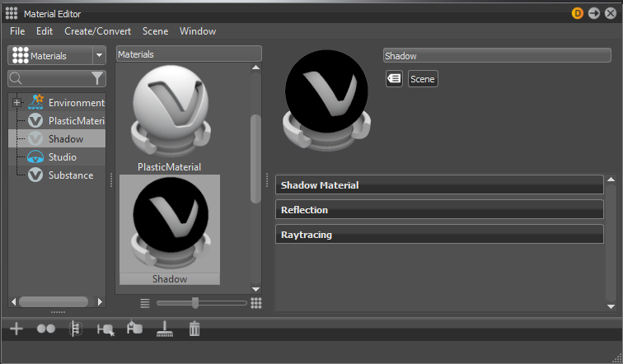The width and height of the screenshot is (623, 364).
Task: Click the filter funnel icon
Action: tap(97, 78)
